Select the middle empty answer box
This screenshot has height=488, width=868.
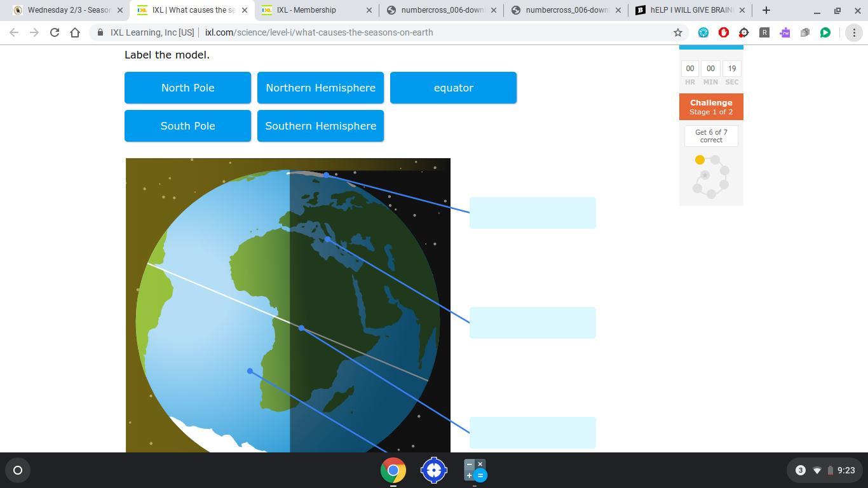point(532,323)
